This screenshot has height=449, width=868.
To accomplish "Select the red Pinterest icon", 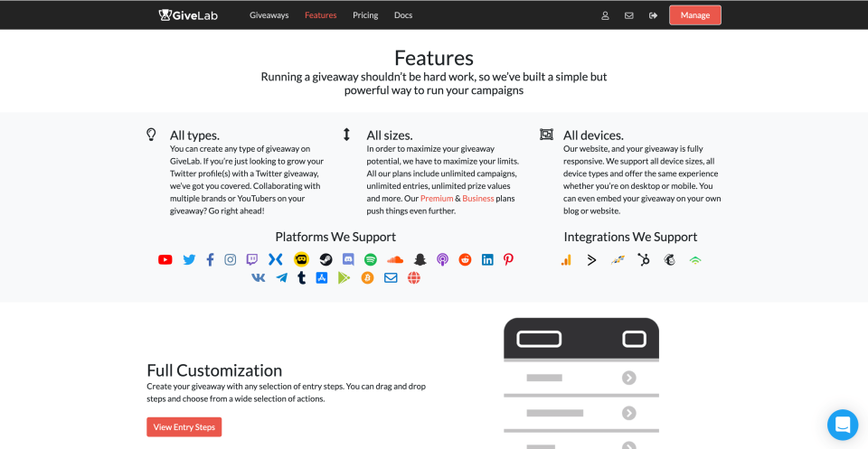I will (508, 259).
